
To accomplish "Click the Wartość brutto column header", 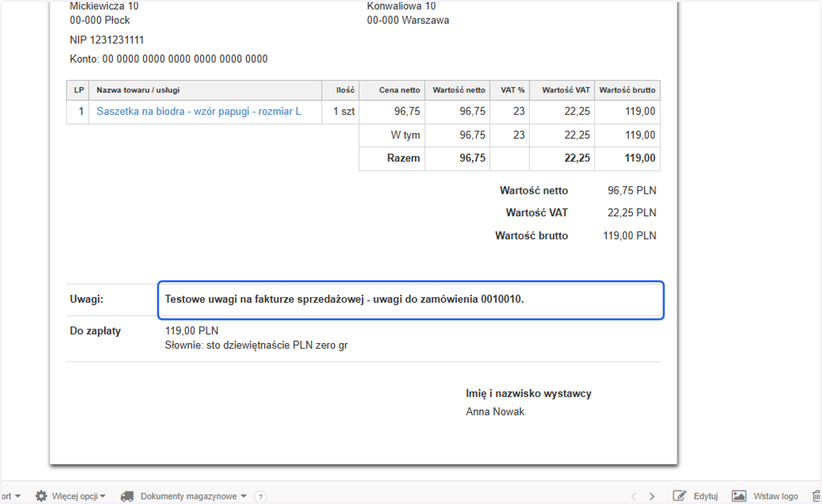I will point(627,90).
